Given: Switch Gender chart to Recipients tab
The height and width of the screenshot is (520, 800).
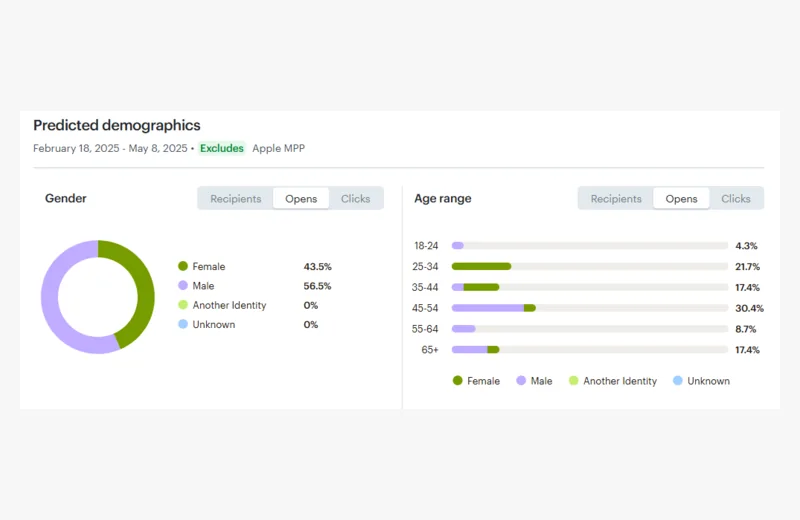Looking at the screenshot, I should [x=235, y=199].
